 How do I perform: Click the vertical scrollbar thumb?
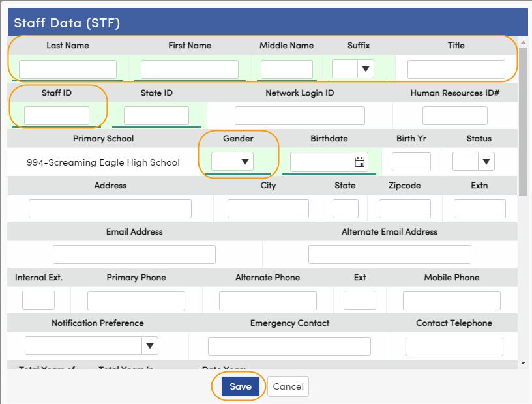(523, 121)
